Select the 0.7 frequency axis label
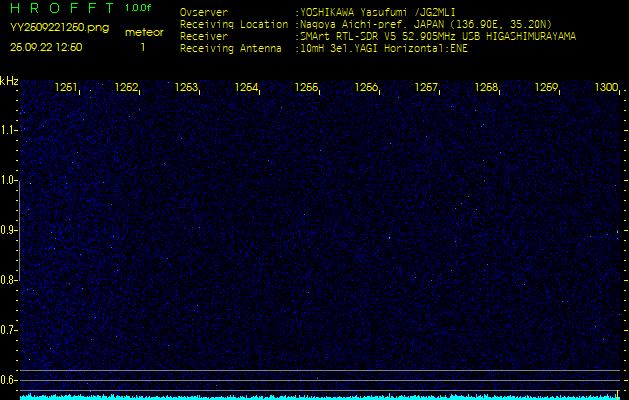The width and height of the screenshot is (629, 400). [x=9, y=329]
